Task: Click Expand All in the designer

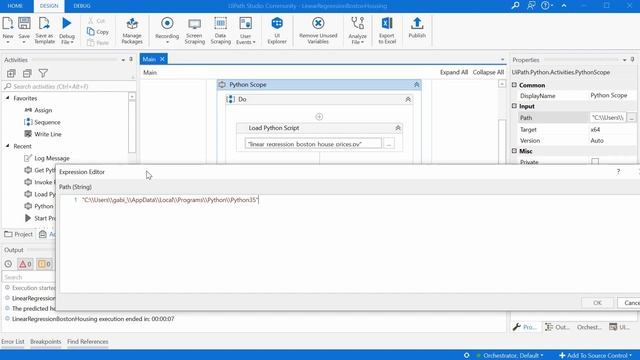Action: point(454,72)
